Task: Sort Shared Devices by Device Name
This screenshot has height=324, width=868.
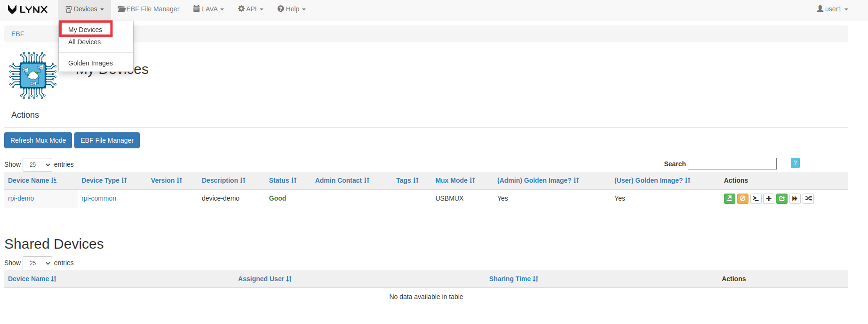Action: 32,279
